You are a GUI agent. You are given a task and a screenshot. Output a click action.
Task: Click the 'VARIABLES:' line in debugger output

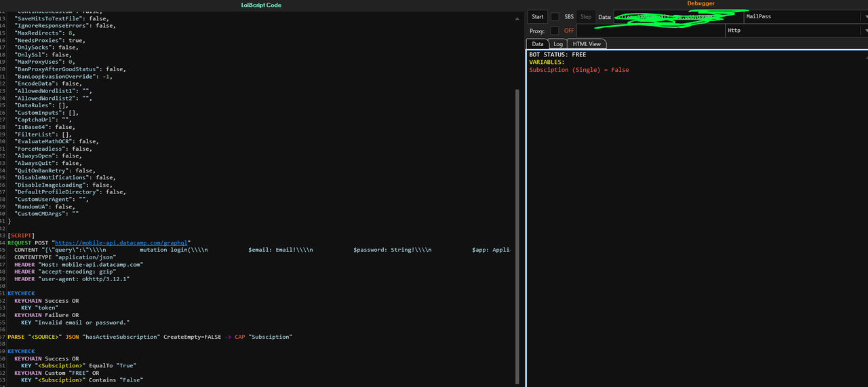click(x=547, y=62)
